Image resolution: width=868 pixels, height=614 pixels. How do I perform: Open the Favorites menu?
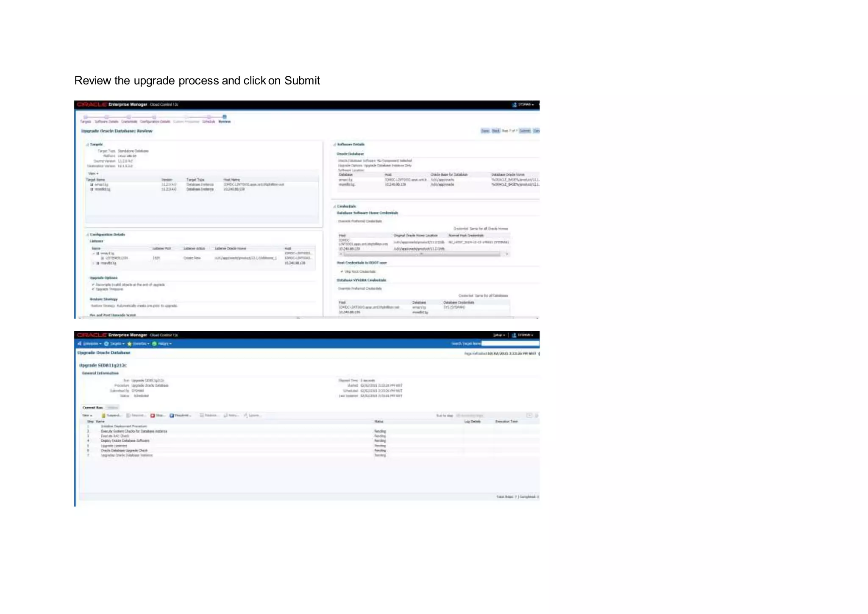pyautogui.click(x=141, y=344)
